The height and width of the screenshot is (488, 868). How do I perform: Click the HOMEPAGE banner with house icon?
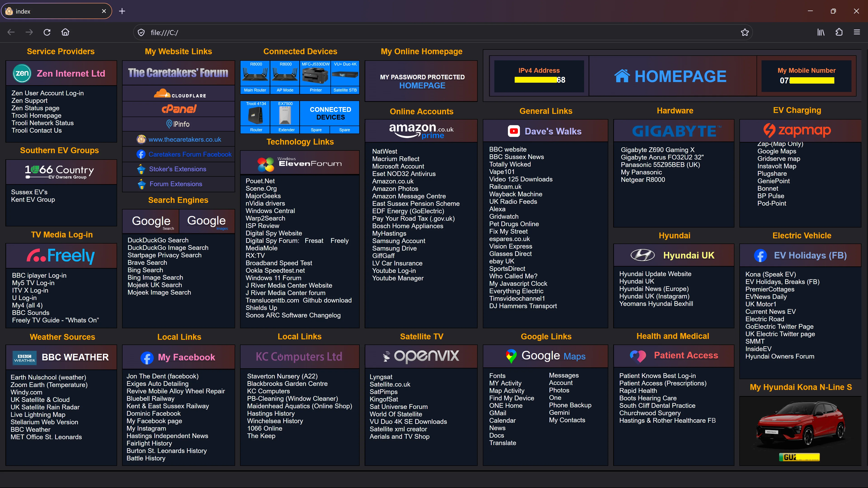672,76
